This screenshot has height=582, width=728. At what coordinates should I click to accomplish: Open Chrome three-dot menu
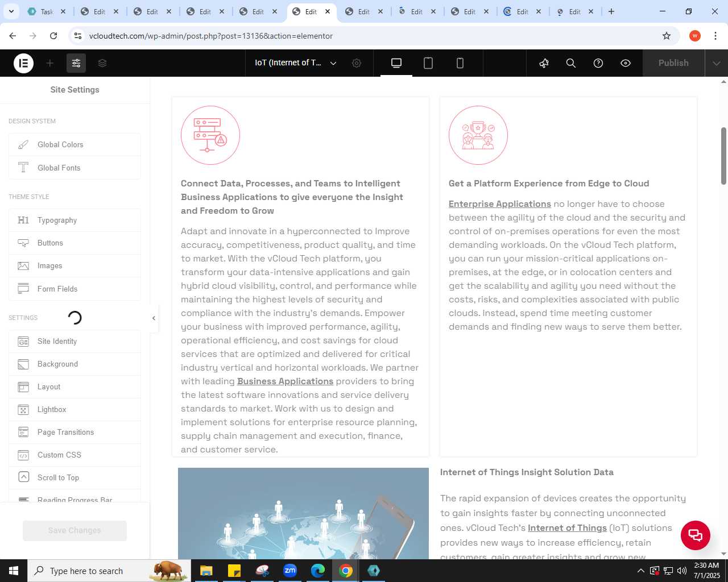tap(715, 36)
